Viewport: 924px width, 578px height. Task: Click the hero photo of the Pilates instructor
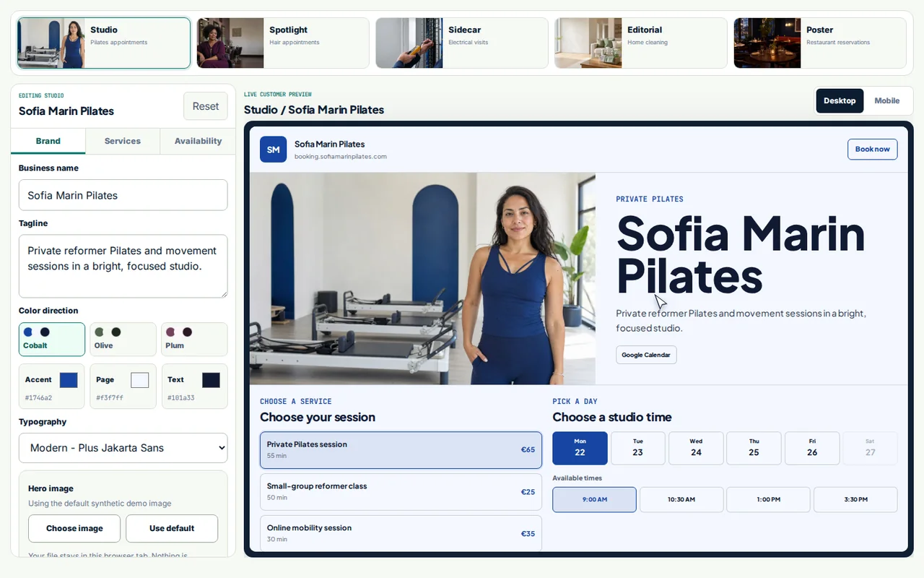tap(422, 278)
